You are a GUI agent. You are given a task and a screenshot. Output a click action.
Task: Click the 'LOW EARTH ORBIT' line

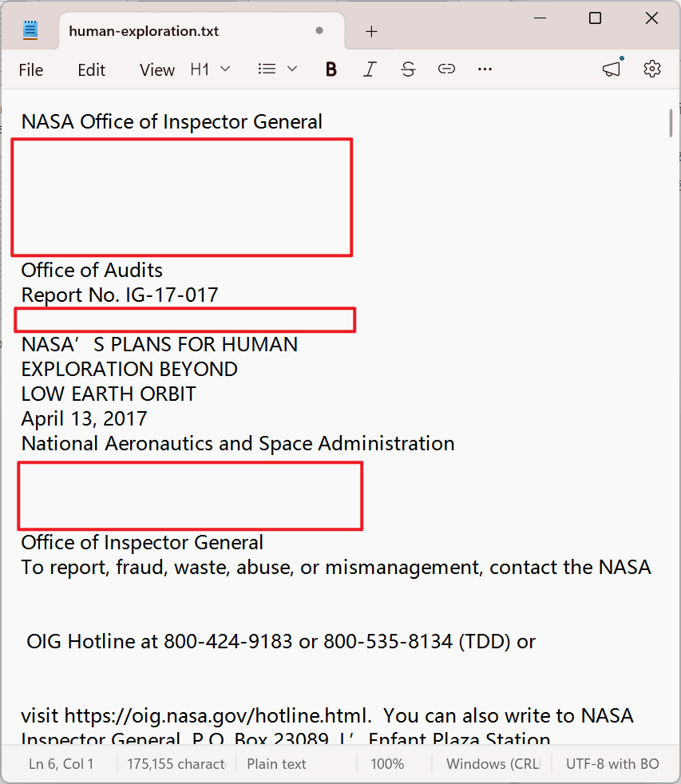point(108,394)
